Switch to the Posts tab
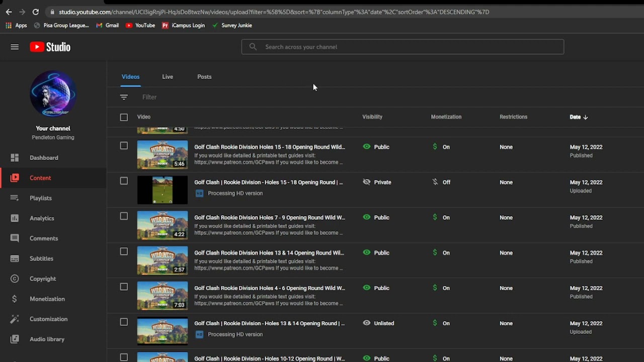 [x=204, y=77]
